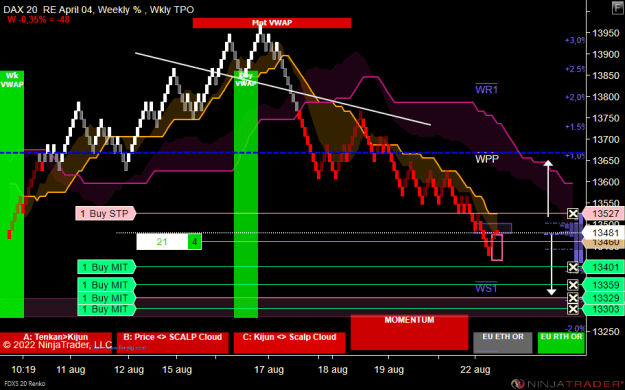
Task: Select the Buy MIT label on 13303 line
Action: 107,309
